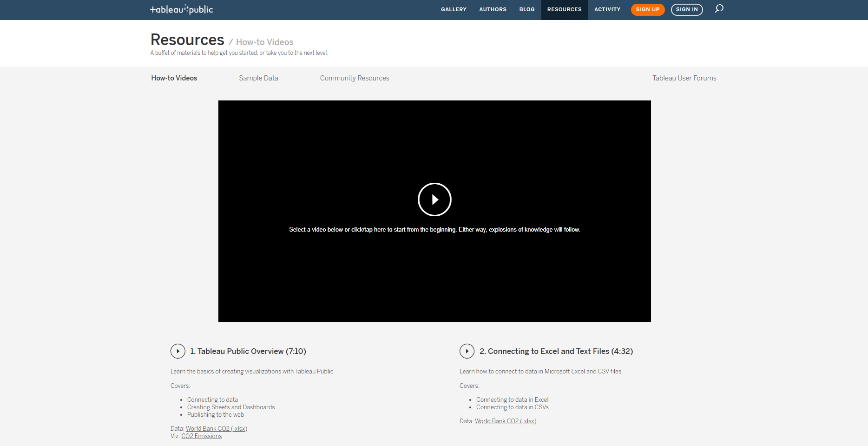This screenshot has height=446, width=868.
Task: Open the Activity nav item
Action: [x=607, y=9]
